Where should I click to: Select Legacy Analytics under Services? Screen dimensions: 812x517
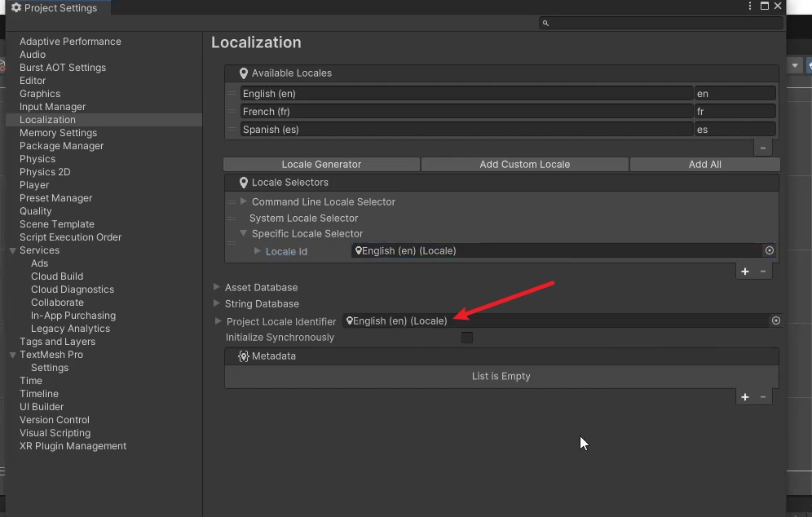point(70,329)
